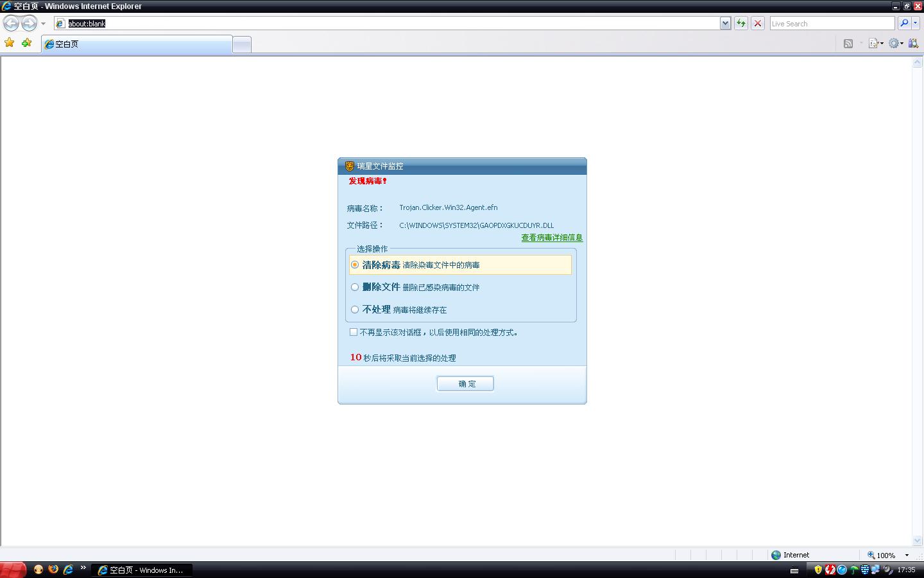924x578 pixels.
Task: Click the 确定 button
Action: tap(465, 383)
